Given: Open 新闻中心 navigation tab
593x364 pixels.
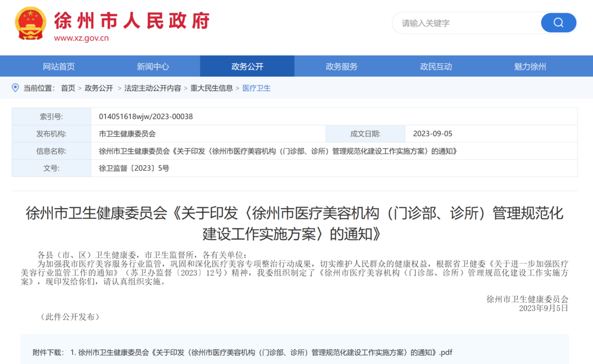Looking at the screenshot, I should tap(153, 66).
